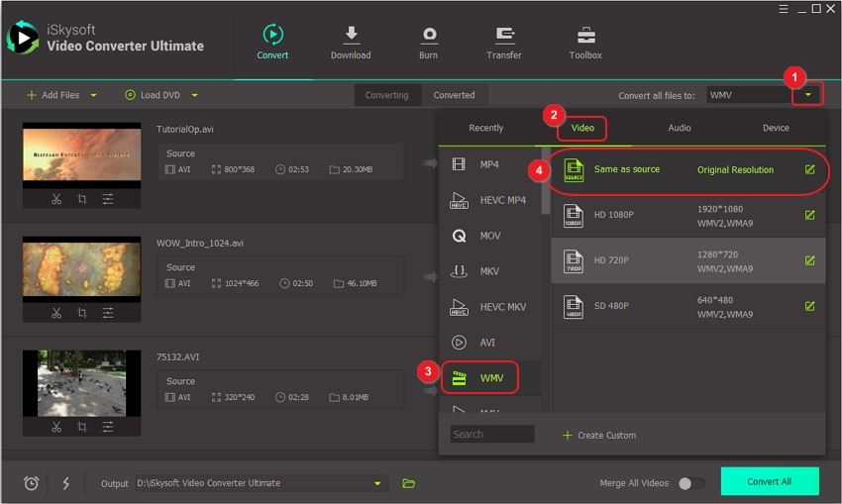
Task: Click the format Search input field
Action: 492,434
